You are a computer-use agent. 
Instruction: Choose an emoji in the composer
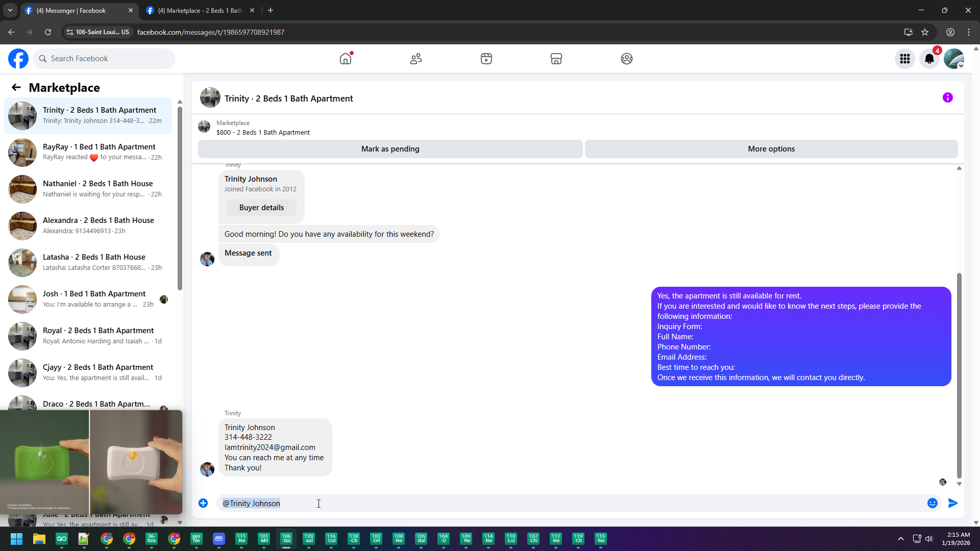pyautogui.click(x=933, y=503)
